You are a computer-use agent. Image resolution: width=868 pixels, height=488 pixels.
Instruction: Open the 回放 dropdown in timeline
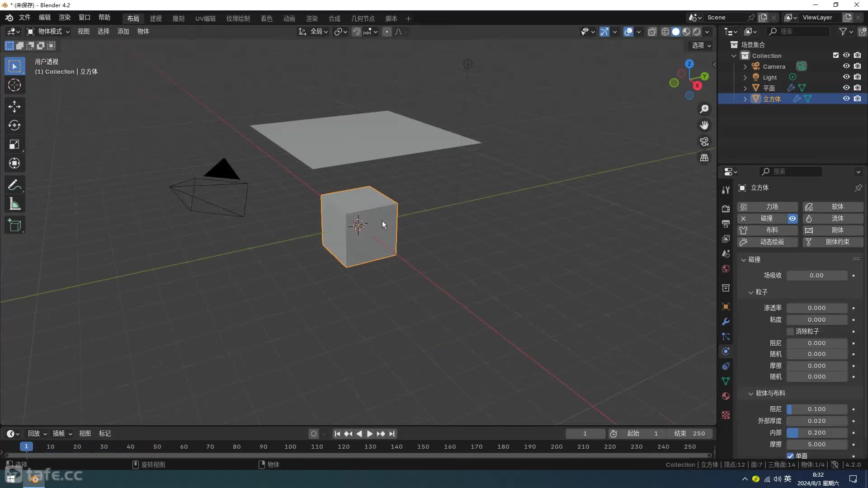(38, 434)
